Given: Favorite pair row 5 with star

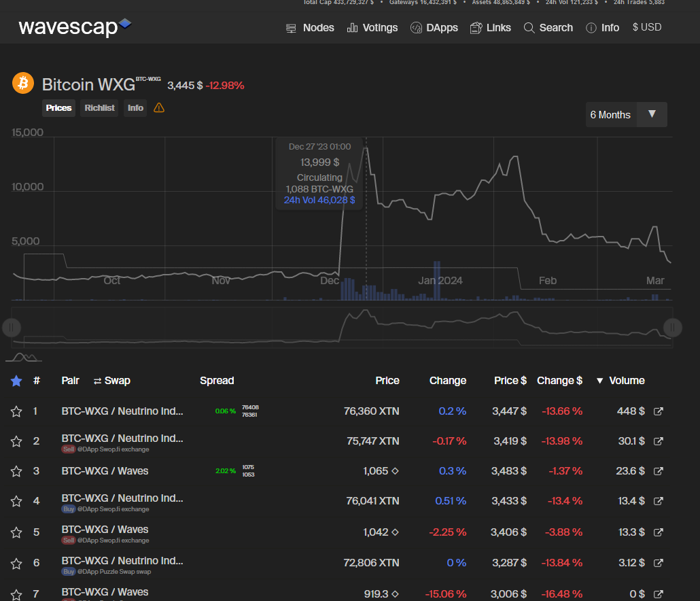Looking at the screenshot, I should point(16,533).
